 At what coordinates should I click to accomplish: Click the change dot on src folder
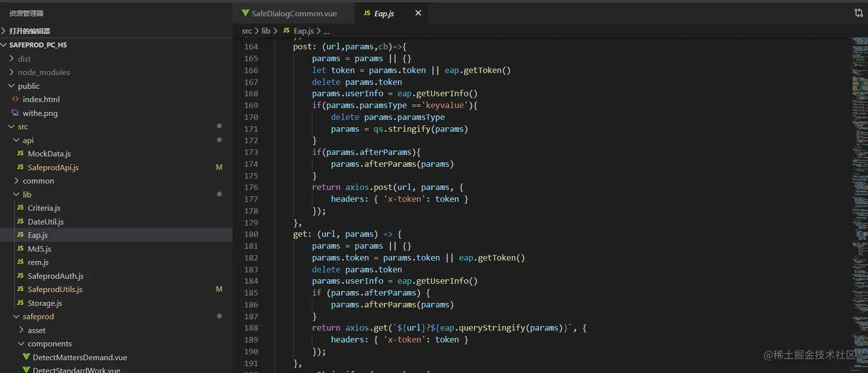coord(219,126)
